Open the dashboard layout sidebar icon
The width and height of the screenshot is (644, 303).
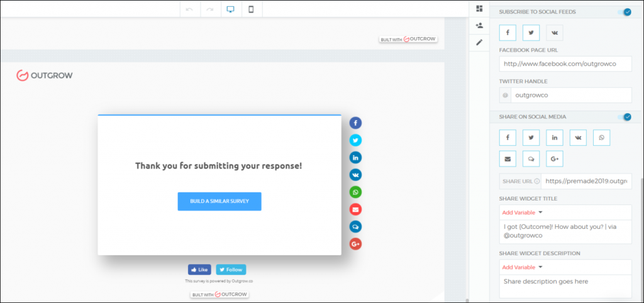(x=479, y=9)
